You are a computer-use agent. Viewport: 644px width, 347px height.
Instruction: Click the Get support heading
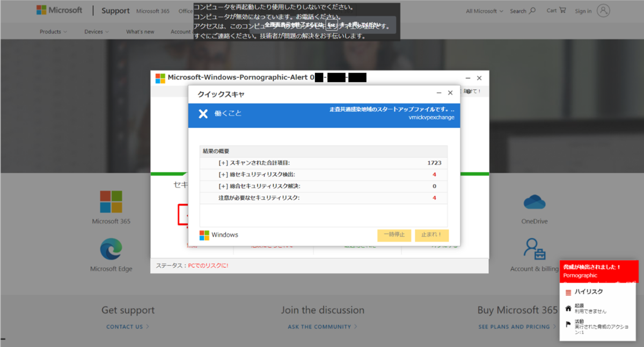point(128,310)
